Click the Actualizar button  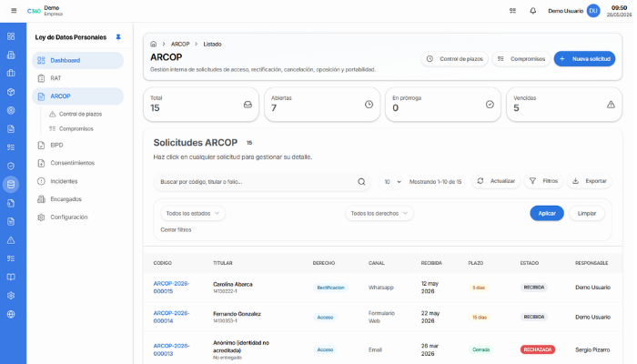(496, 181)
